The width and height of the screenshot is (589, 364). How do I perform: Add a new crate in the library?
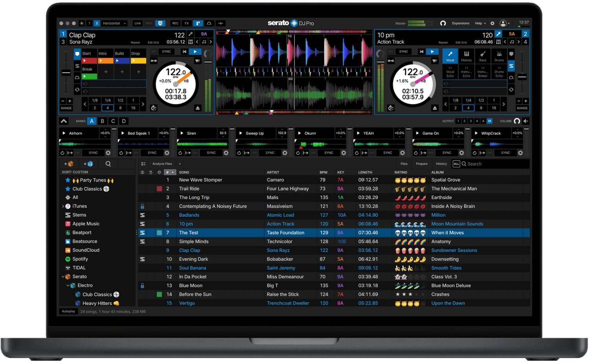69,164
